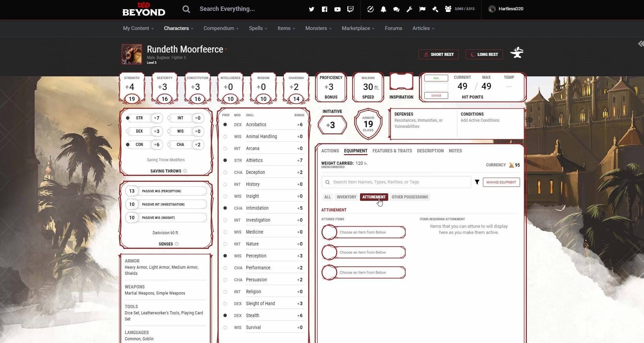The image size is (644, 343).
Task: Toggle Perception proficiency dot
Action: pos(225,256)
